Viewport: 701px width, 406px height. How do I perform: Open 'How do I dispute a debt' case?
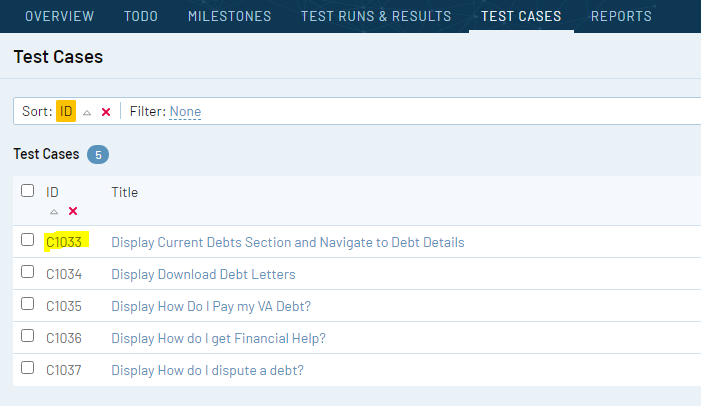207,370
